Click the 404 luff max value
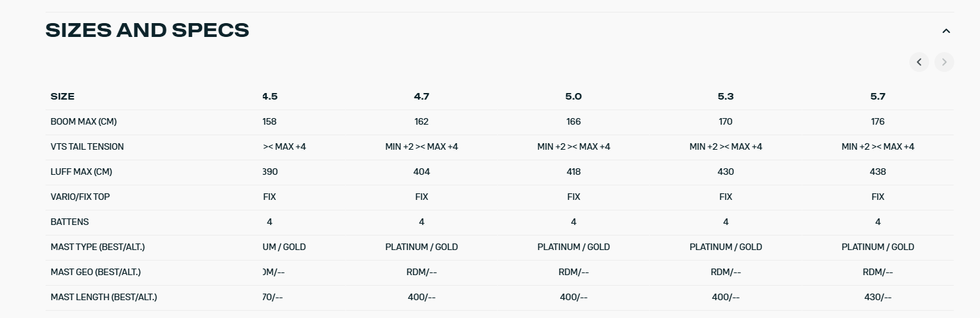The image size is (980, 318). pos(421,172)
